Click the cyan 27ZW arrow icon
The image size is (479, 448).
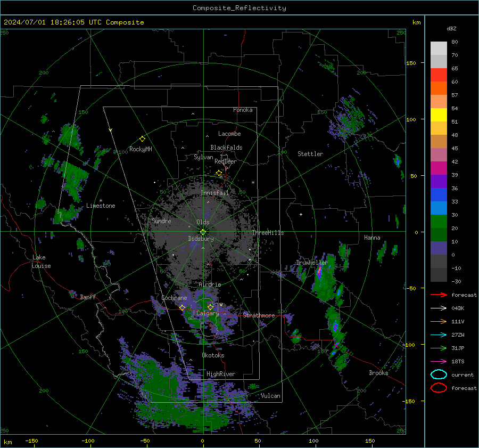(x=439, y=335)
